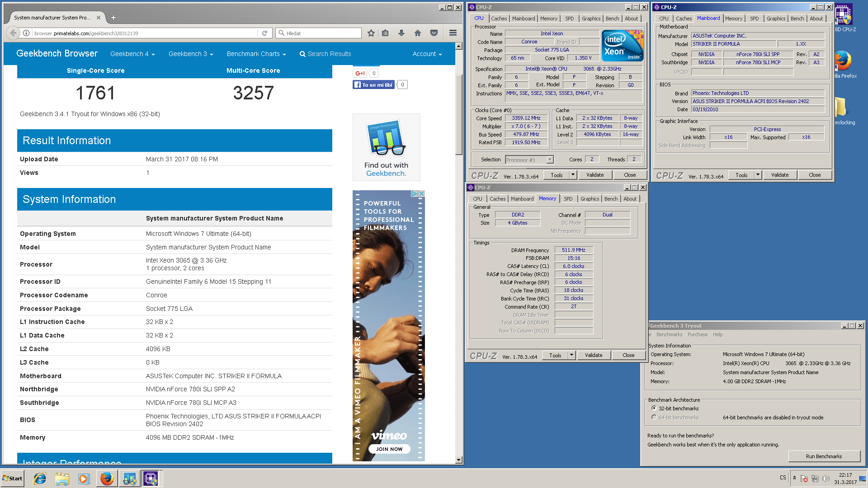
Task: Open the Firefox hamburger menu
Action: (453, 33)
